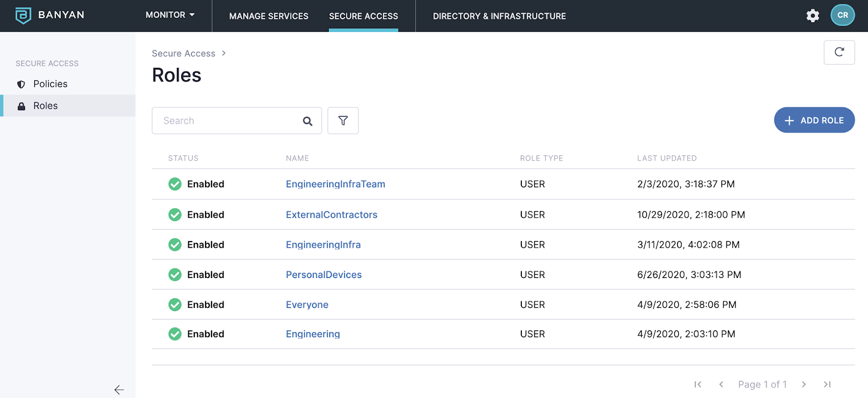Expand the Monitor dropdown menu

[x=170, y=15]
